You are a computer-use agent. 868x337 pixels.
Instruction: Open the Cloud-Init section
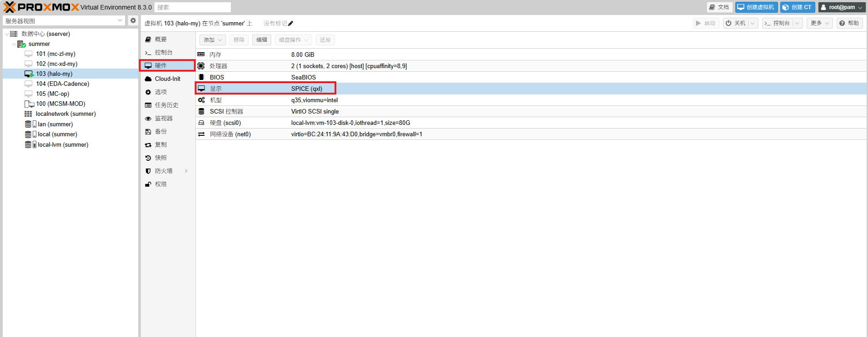pyautogui.click(x=167, y=79)
